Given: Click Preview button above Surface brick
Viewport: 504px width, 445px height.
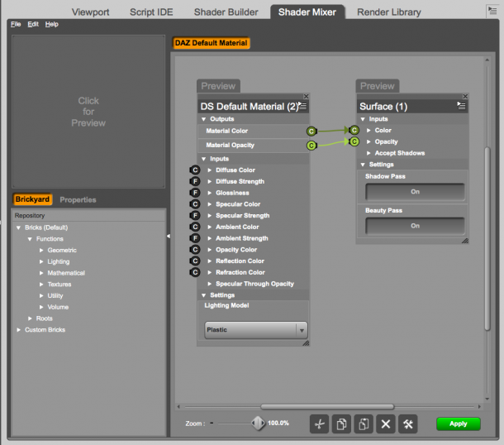Looking at the screenshot, I should coord(378,86).
